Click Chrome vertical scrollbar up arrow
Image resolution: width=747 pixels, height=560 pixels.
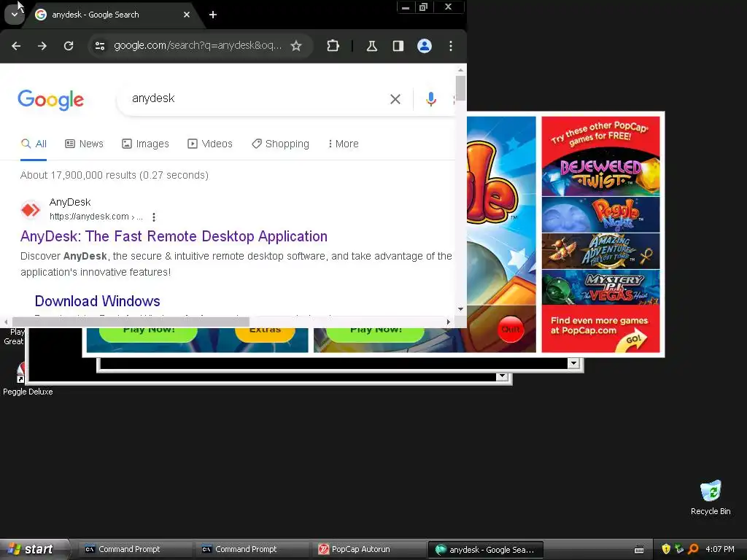tap(461, 70)
